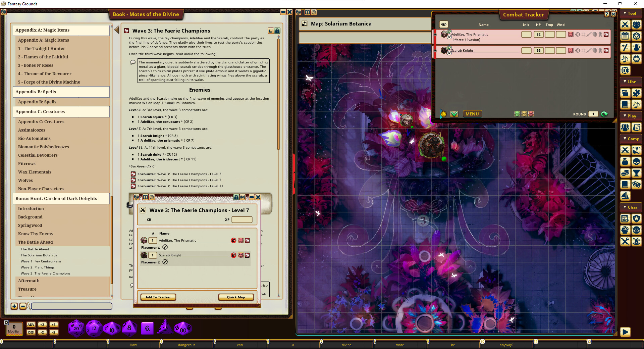The width and height of the screenshot is (644, 349).
Task: Open the dice Tables icon under Camp
Action: [x=636, y=185]
